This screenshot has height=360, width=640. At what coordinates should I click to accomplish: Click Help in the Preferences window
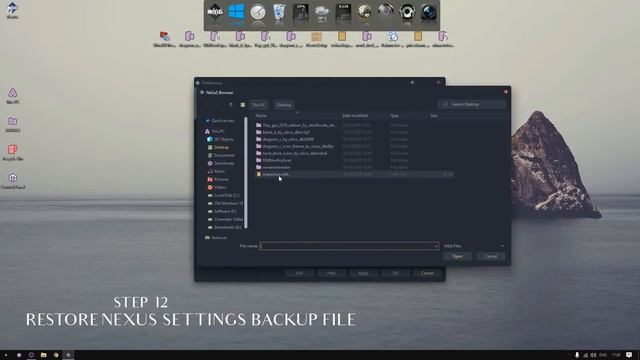[x=331, y=273]
